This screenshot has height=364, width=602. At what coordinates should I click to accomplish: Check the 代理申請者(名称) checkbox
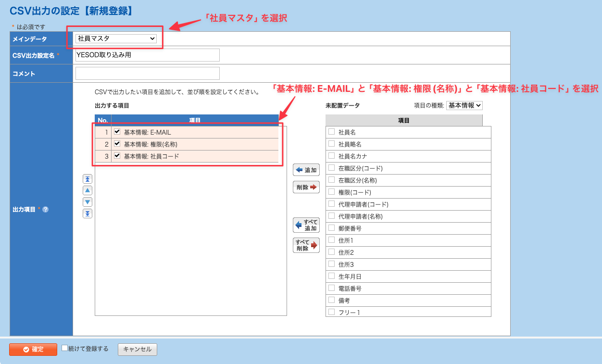coord(331,215)
